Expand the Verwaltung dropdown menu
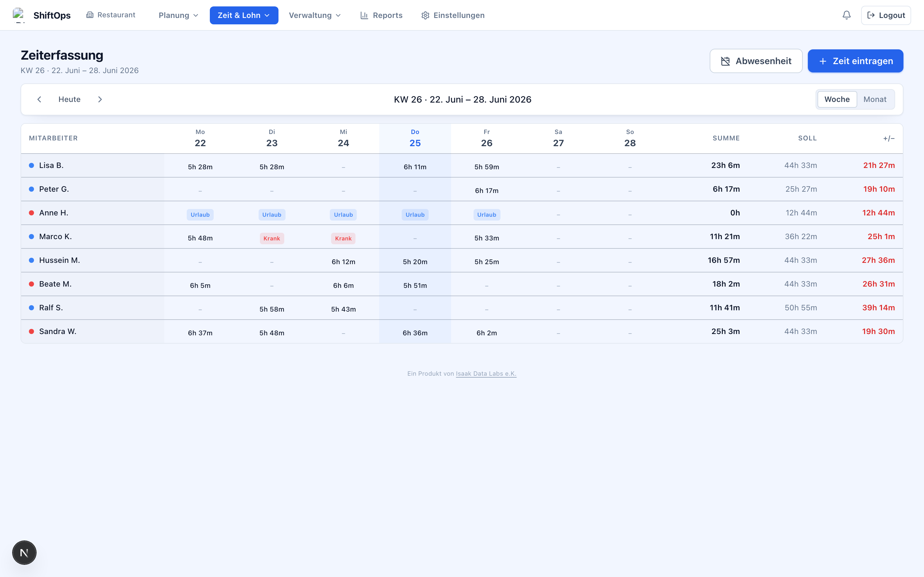The width and height of the screenshot is (924, 577). [315, 15]
